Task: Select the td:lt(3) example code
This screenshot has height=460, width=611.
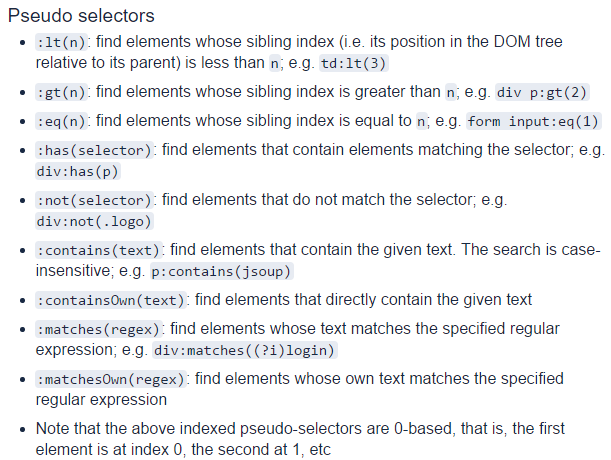Action: pyautogui.click(x=353, y=63)
